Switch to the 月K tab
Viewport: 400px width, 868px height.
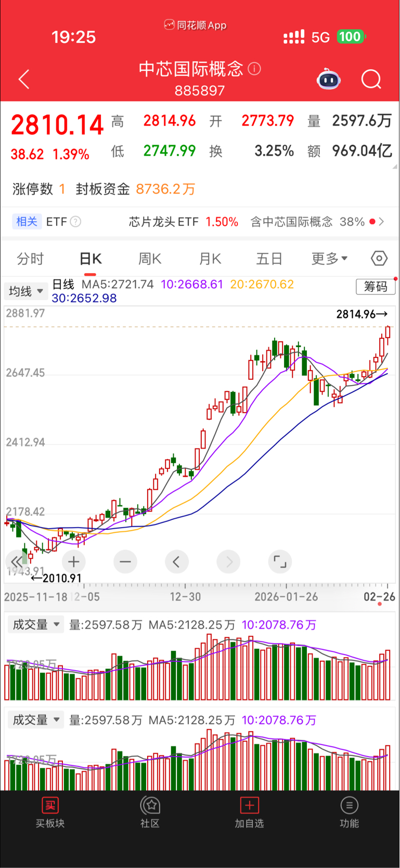pos(210,259)
